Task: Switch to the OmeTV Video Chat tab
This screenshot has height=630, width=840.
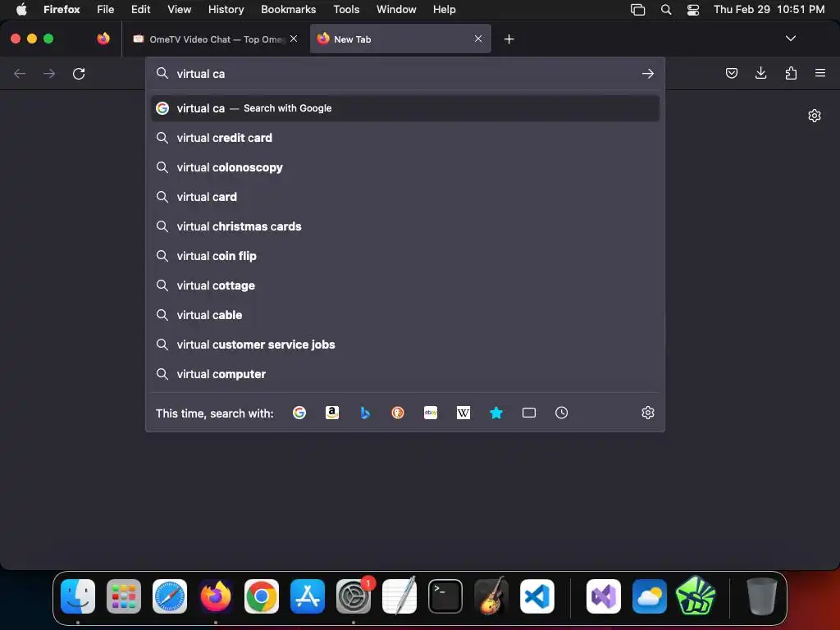Action: click(214, 39)
